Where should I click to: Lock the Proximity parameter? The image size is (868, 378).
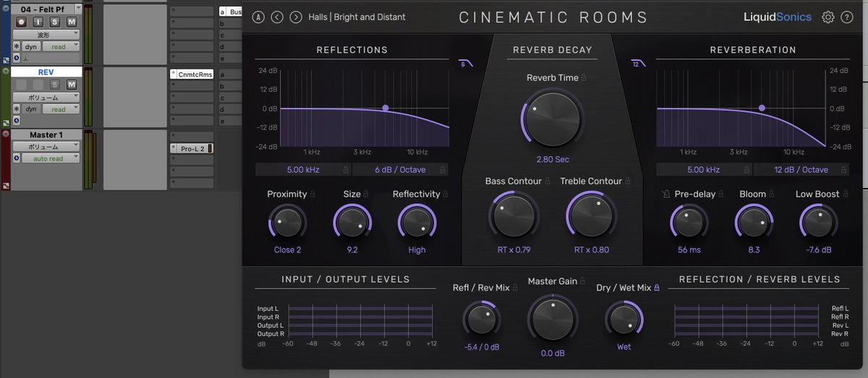[313, 194]
